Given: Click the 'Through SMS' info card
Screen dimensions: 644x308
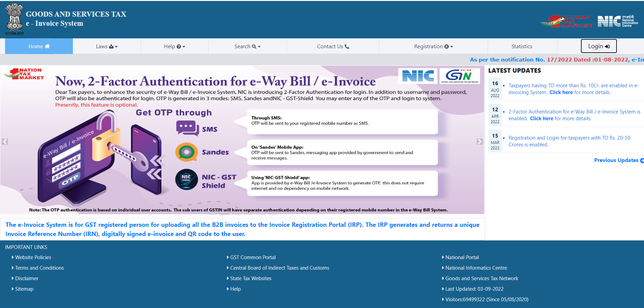Looking at the screenshot, I should click(x=343, y=121).
